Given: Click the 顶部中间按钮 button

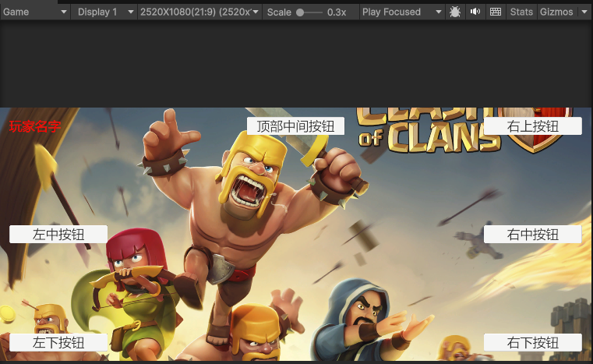Looking at the screenshot, I should [x=295, y=126].
